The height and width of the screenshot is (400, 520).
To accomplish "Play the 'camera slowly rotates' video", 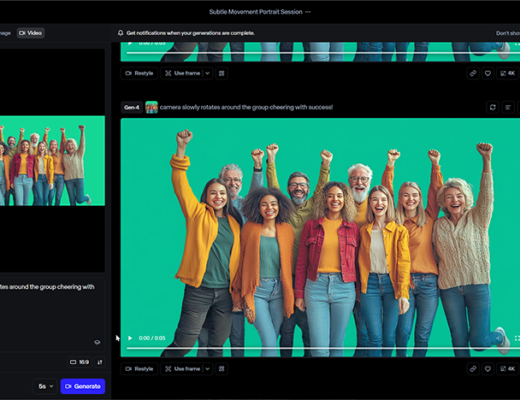I will click(130, 338).
